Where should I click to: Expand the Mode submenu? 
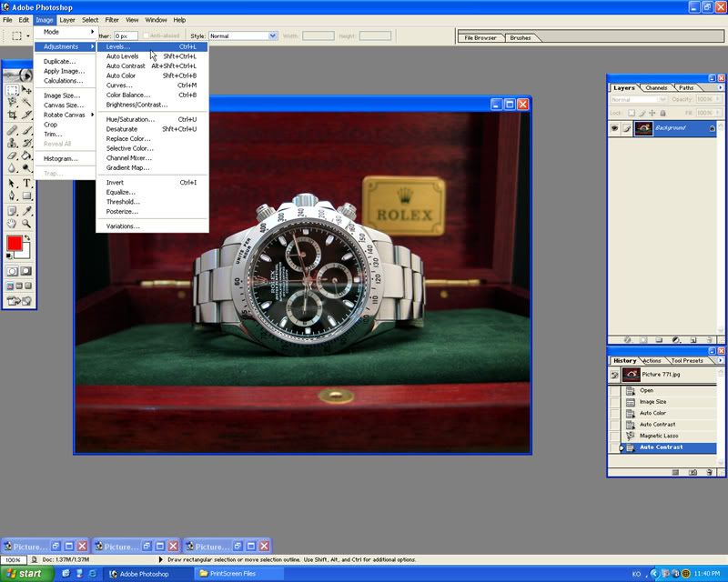[65, 32]
